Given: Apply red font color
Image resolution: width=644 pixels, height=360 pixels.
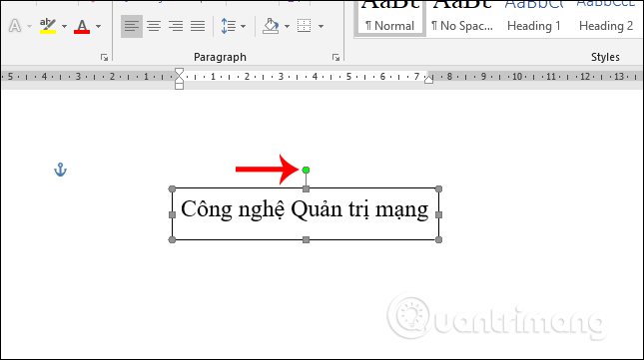Looking at the screenshot, I should tap(82, 26).
